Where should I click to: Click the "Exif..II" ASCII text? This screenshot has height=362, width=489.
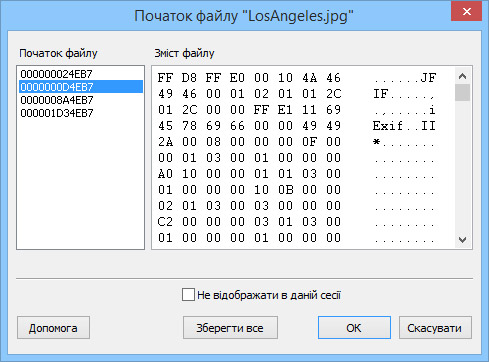tap(404, 126)
